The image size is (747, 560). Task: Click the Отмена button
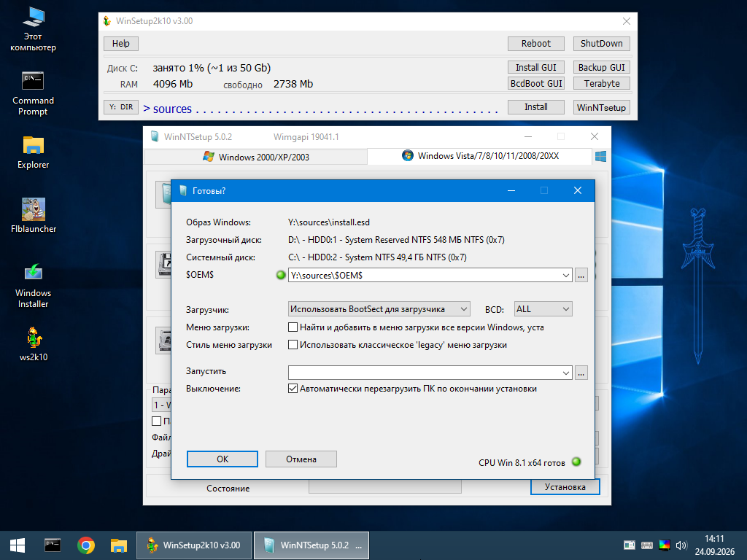[301, 459]
